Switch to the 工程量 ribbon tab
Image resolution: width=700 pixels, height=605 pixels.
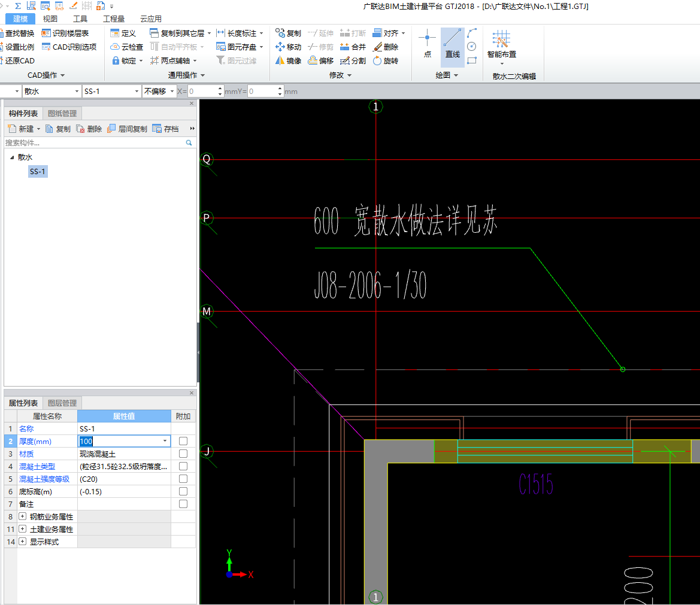tap(114, 19)
